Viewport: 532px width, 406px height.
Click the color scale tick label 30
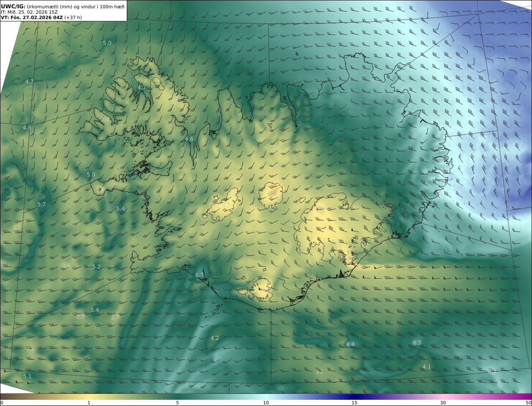(x=443, y=403)
